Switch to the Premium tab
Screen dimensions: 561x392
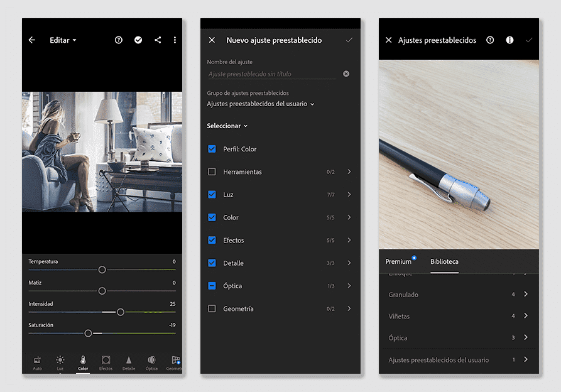[x=398, y=261]
